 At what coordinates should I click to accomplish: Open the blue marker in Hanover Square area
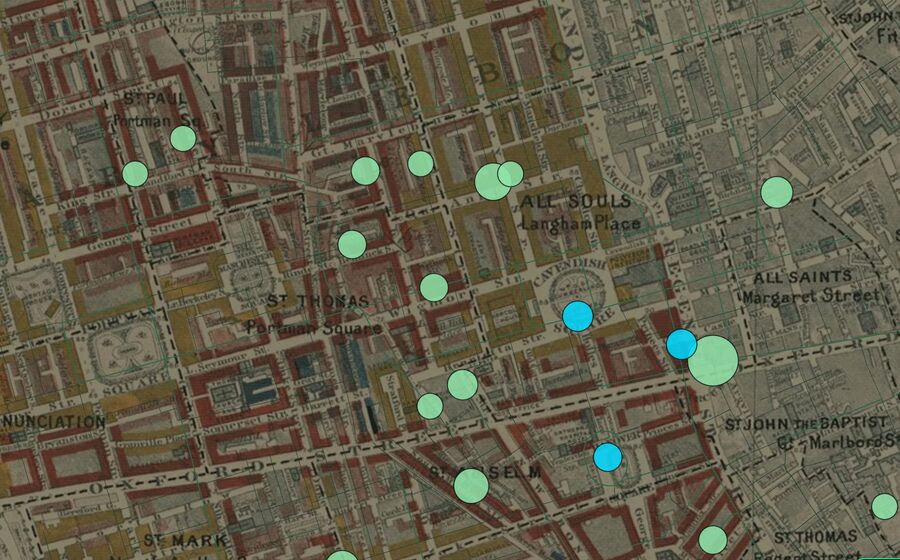click(x=607, y=457)
